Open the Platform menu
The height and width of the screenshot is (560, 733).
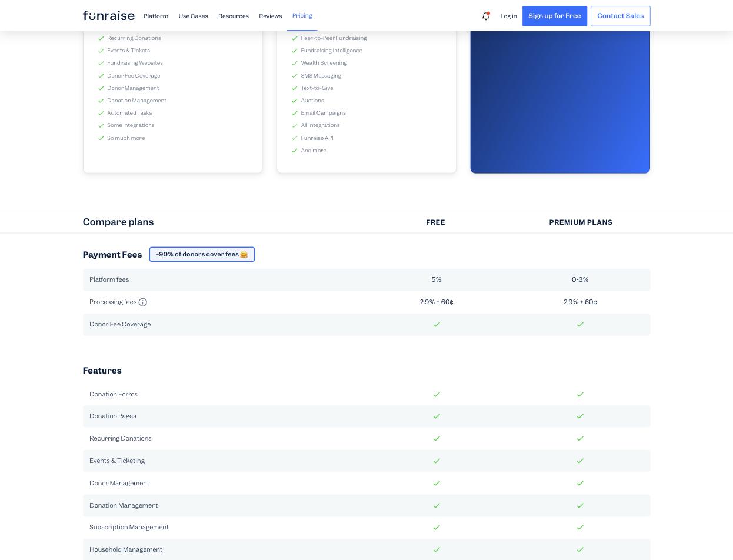(x=156, y=16)
